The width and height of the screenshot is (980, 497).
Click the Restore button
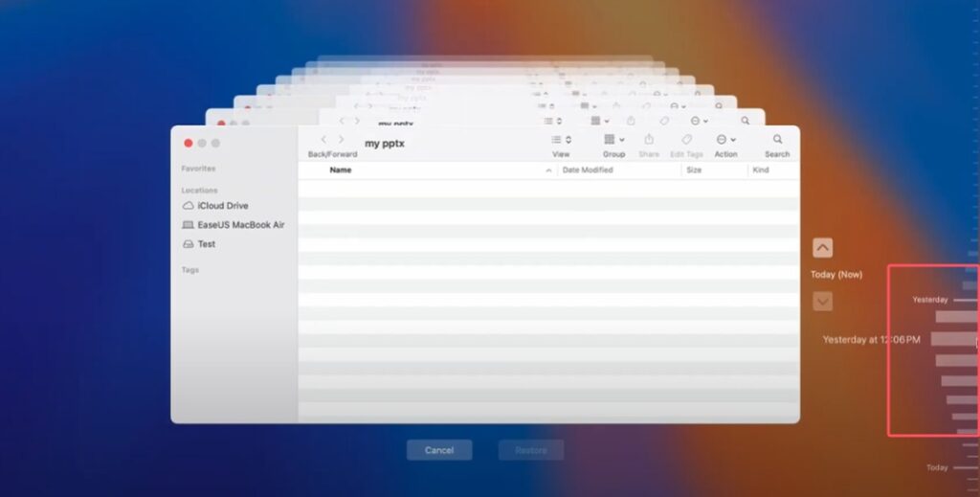(x=531, y=450)
